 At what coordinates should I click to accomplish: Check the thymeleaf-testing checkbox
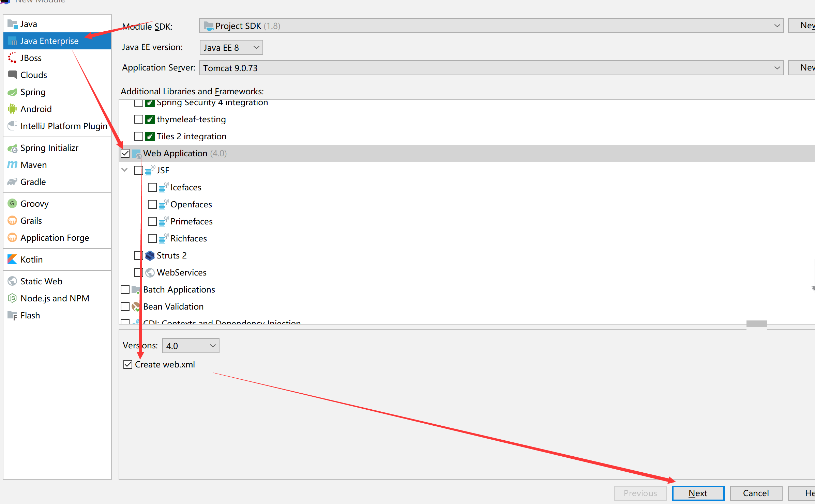click(x=139, y=119)
